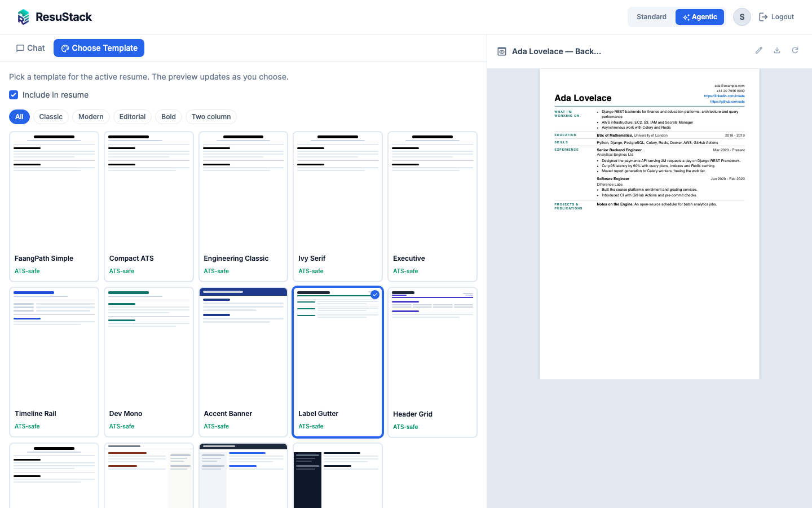Choose the Header Grid template
Image resolution: width=812 pixels, height=508 pixels.
(x=433, y=362)
